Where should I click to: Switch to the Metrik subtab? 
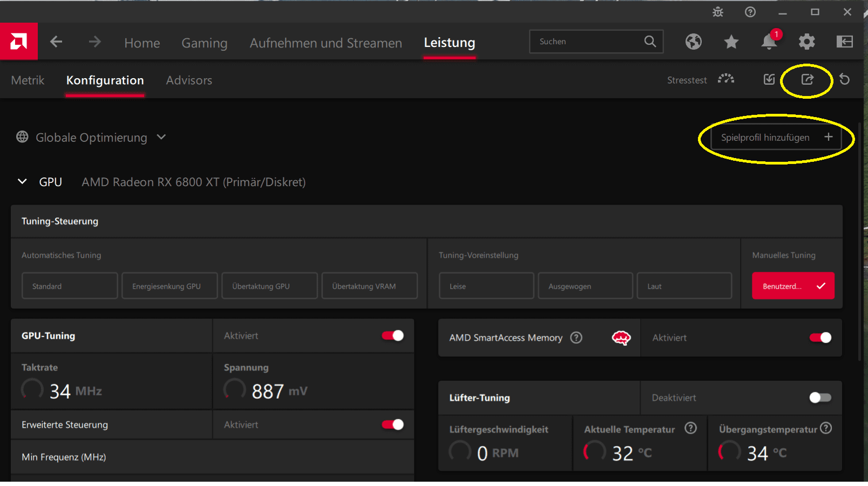coord(28,80)
